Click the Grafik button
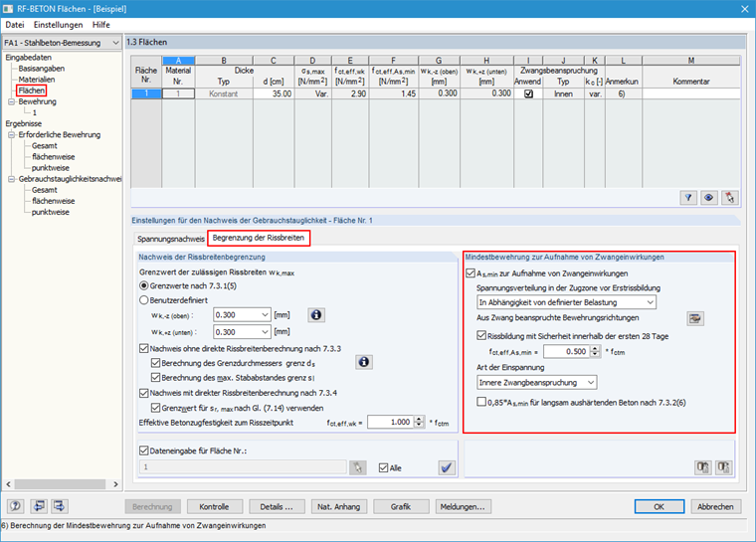This screenshot has width=756, height=542. click(401, 507)
